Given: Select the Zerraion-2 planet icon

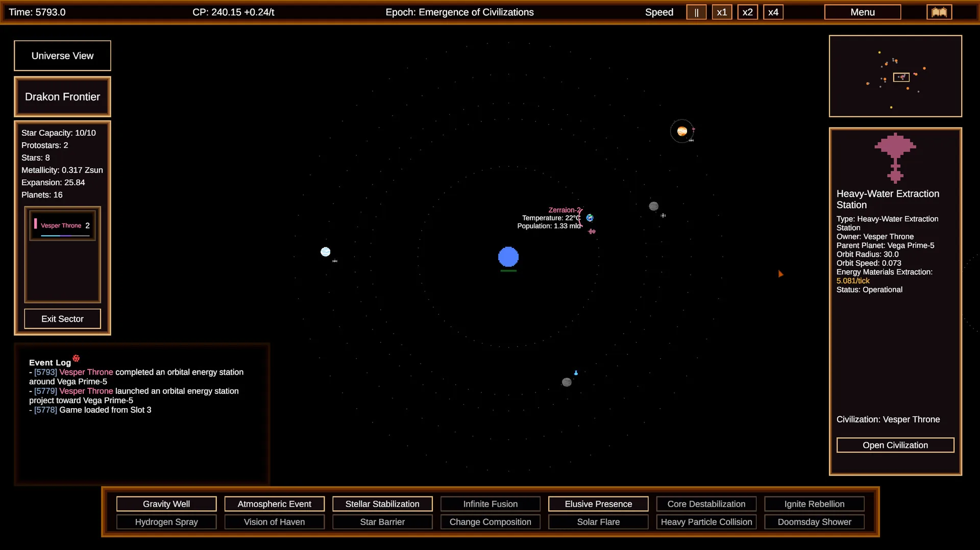Looking at the screenshot, I should point(590,218).
